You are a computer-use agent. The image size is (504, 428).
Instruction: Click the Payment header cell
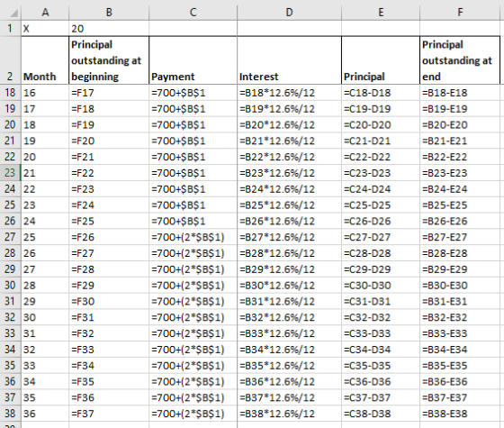tap(193, 60)
